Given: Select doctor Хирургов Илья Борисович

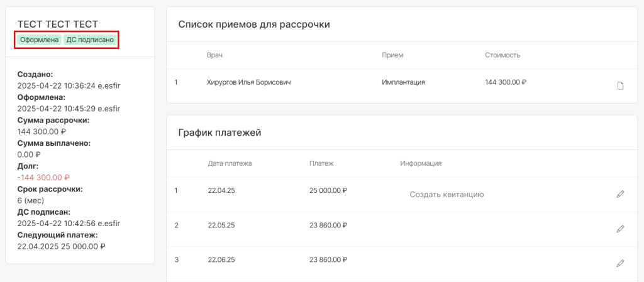Looking at the screenshot, I should click(249, 82).
